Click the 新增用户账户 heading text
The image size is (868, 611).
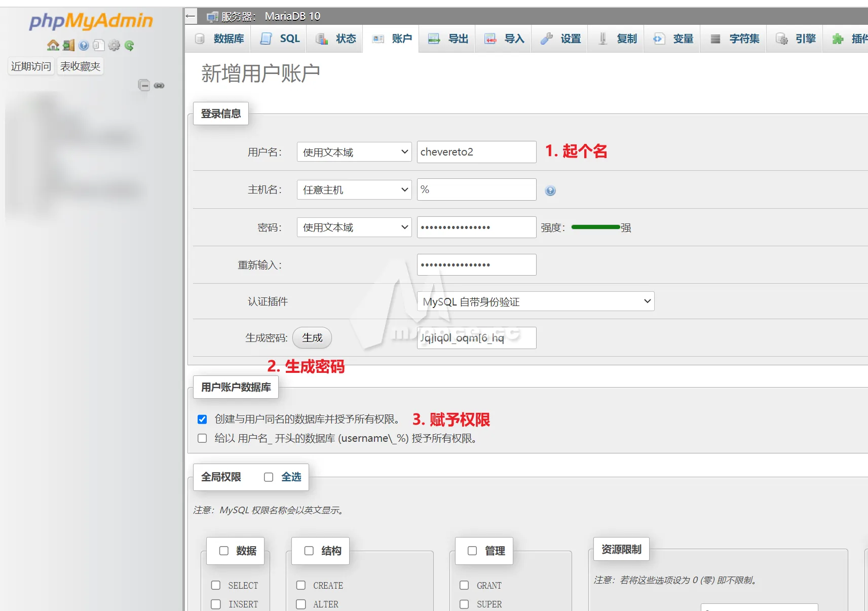(260, 73)
